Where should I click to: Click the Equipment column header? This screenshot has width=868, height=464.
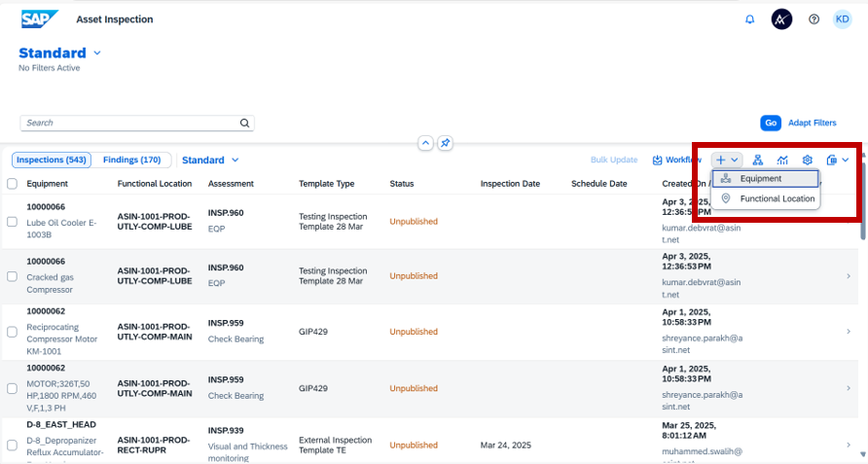[x=47, y=184]
